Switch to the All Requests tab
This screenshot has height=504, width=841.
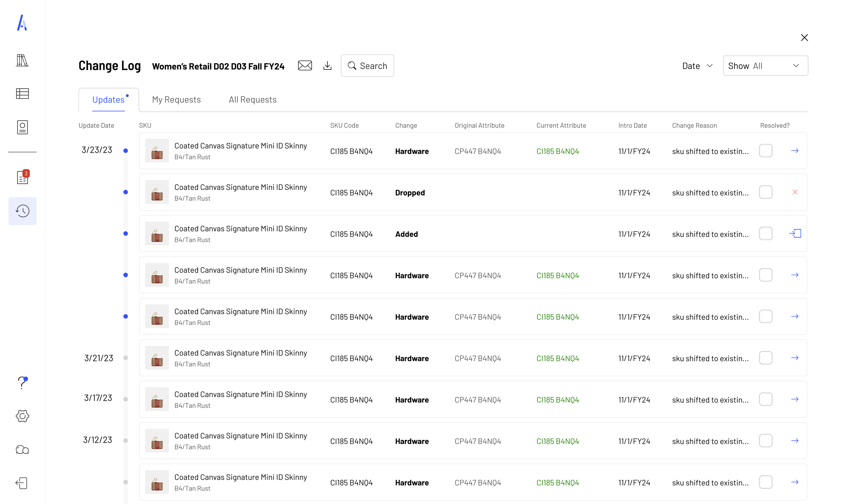253,99
